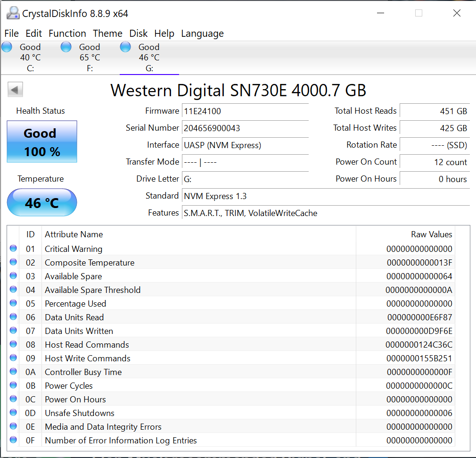
Task: Click the Composite Temperature status indicator dot
Action: [13, 262]
